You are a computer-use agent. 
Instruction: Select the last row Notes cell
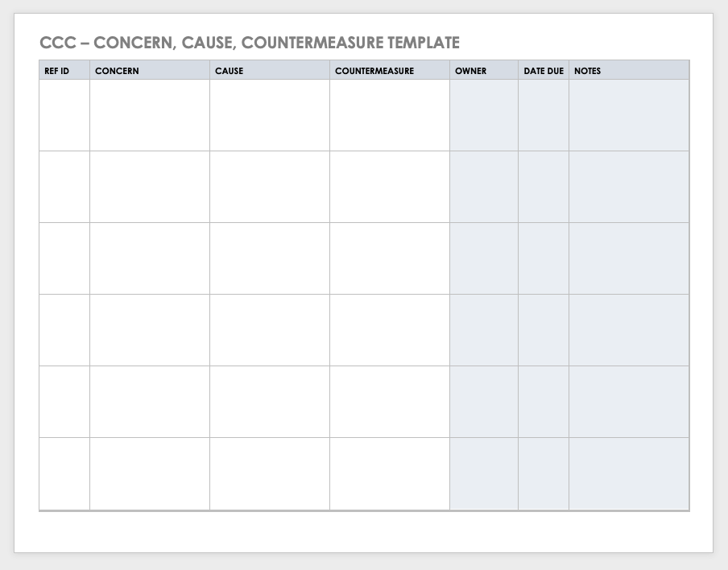[629, 473]
